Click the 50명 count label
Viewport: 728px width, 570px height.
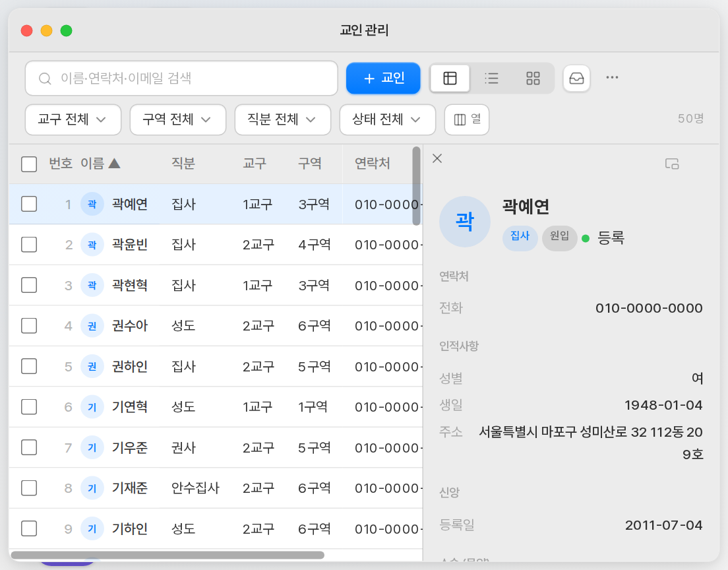coord(690,119)
